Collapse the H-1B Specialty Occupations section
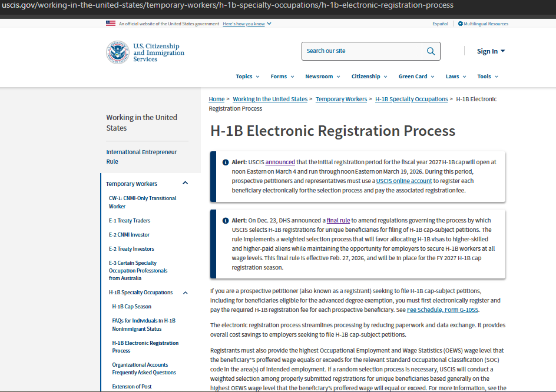Image resolution: width=556 pixels, height=392 pixels. (x=185, y=292)
